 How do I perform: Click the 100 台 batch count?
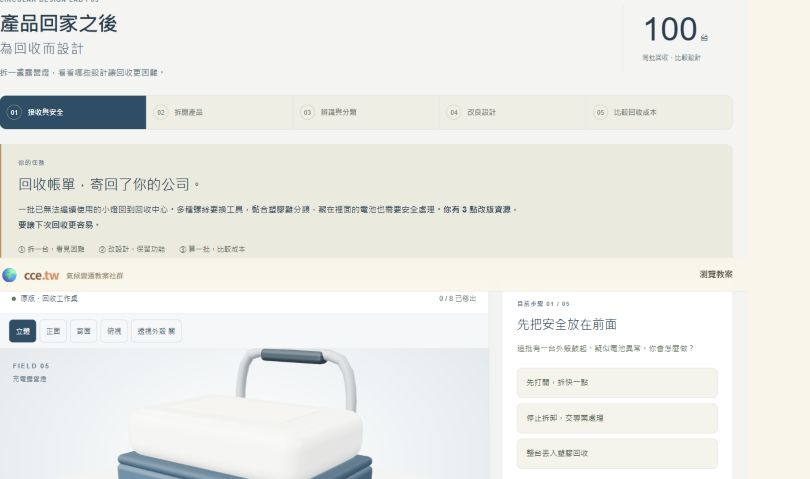676,29
